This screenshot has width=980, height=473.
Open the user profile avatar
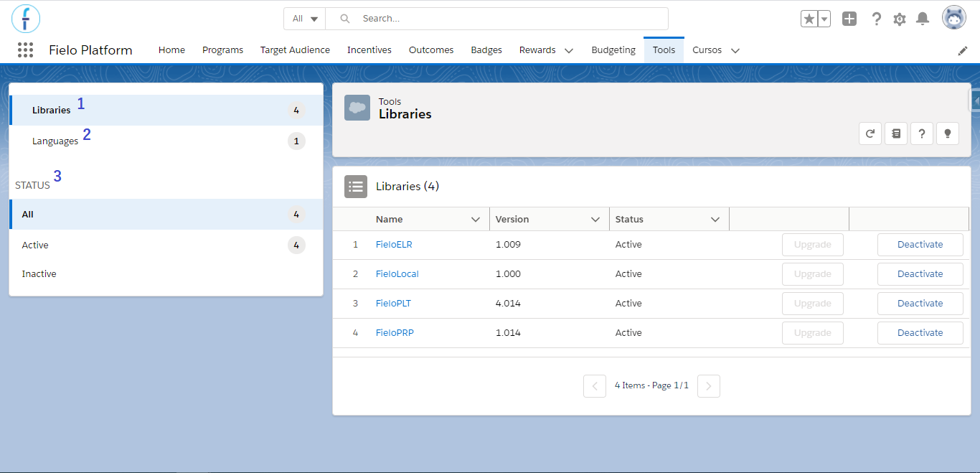click(x=954, y=18)
